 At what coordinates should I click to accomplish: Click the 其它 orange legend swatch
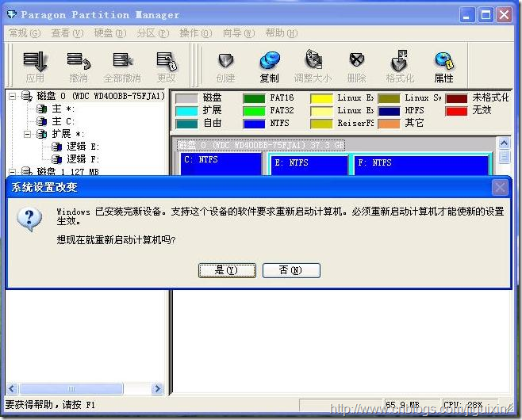point(389,124)
